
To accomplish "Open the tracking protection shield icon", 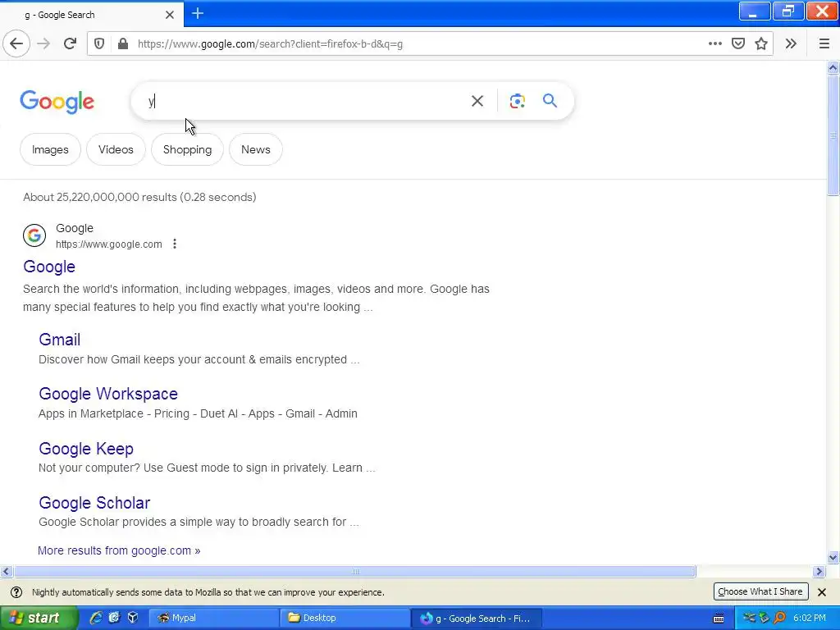I will (99, 43).
